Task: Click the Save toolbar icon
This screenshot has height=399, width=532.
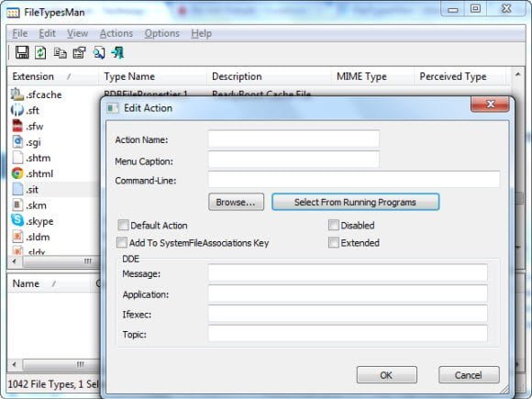Action: [22, 52]
